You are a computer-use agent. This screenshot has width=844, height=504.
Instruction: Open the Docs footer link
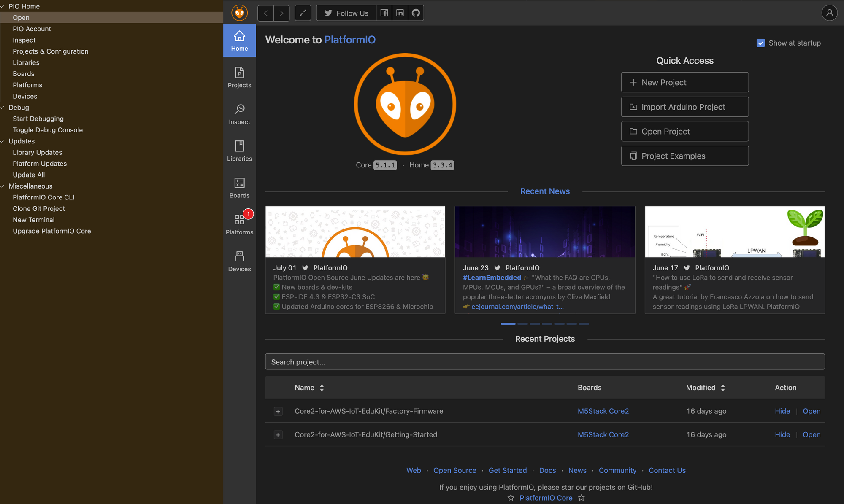547,470
